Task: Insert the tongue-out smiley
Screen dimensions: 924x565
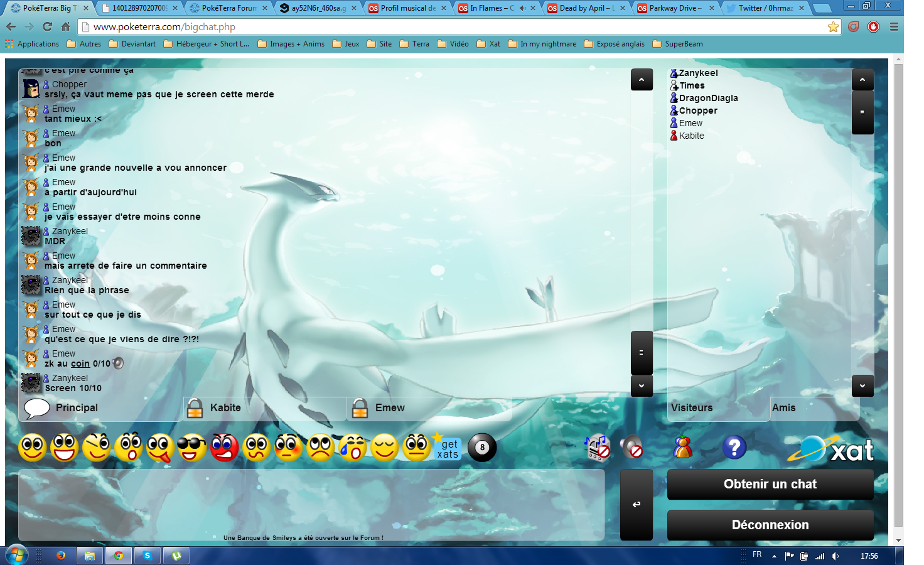Action: pos(161,448)
